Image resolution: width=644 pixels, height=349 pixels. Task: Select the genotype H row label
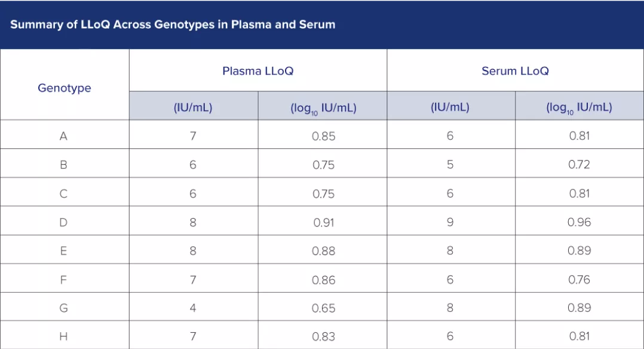(x=63, y=336)
